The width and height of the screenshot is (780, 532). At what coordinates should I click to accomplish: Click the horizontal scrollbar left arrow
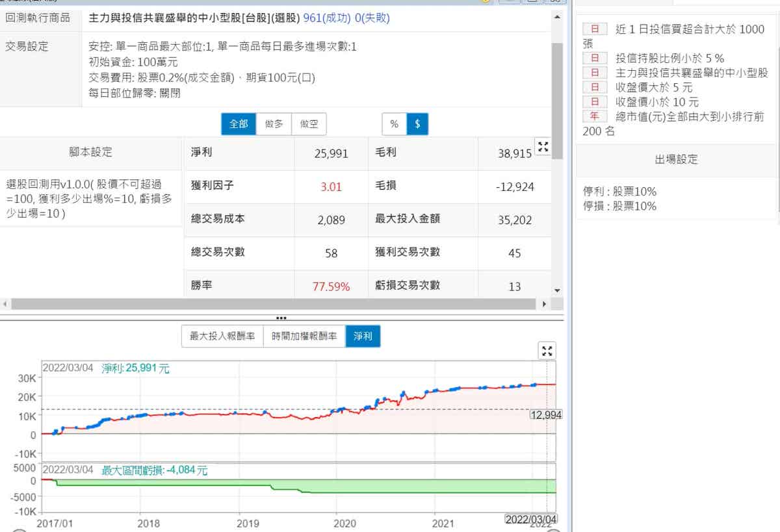pyautogui.click(x=5, y=304)
